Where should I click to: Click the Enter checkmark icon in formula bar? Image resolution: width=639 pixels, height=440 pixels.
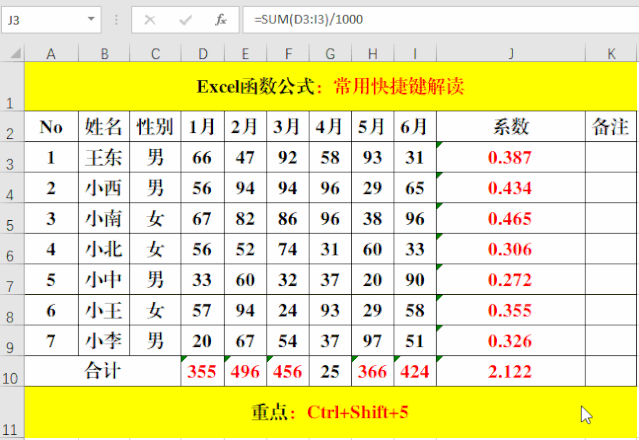coord(185,20)
